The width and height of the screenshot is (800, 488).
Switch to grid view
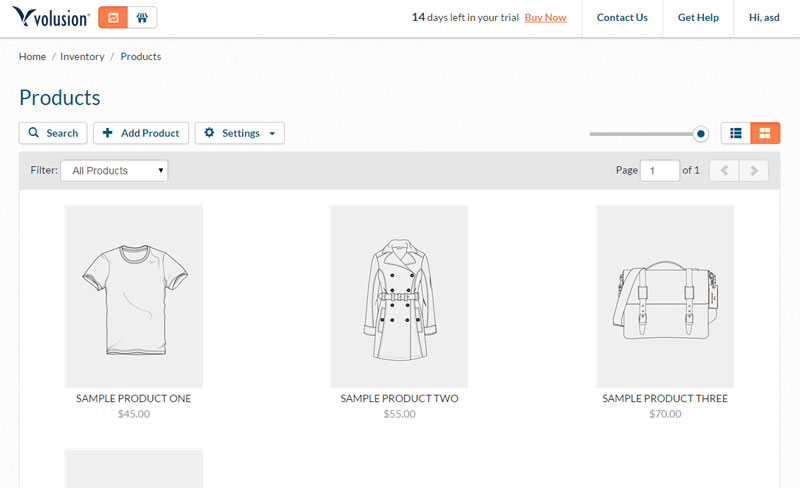pyautogui.click(x=765, y=133)
